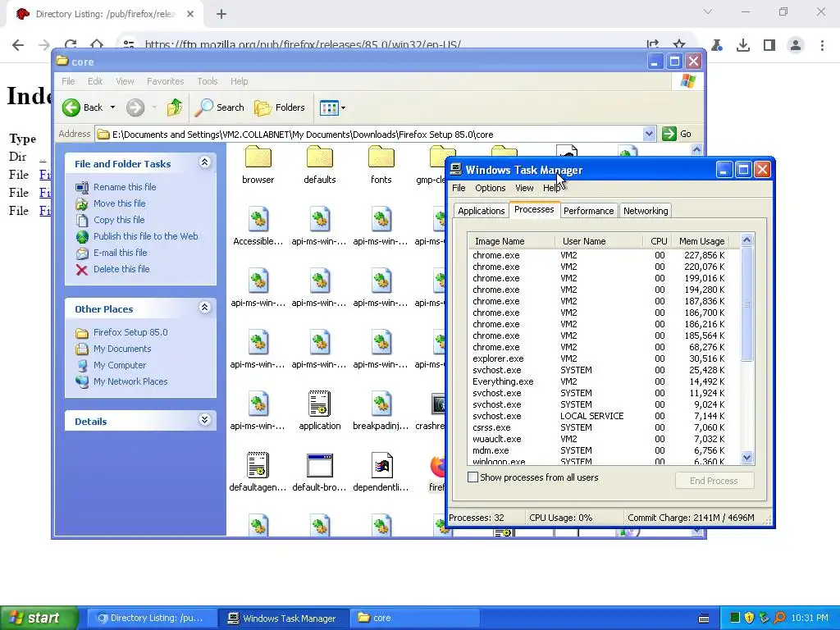
Task: Select the Everything.exe process row
Action: point(603,381)
